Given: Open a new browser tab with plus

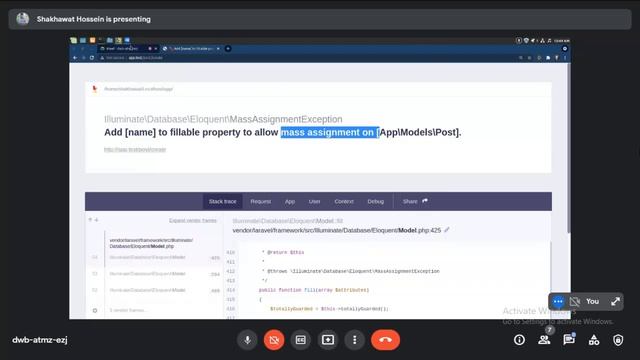Looking at the screenshot, I should [228, 49].
